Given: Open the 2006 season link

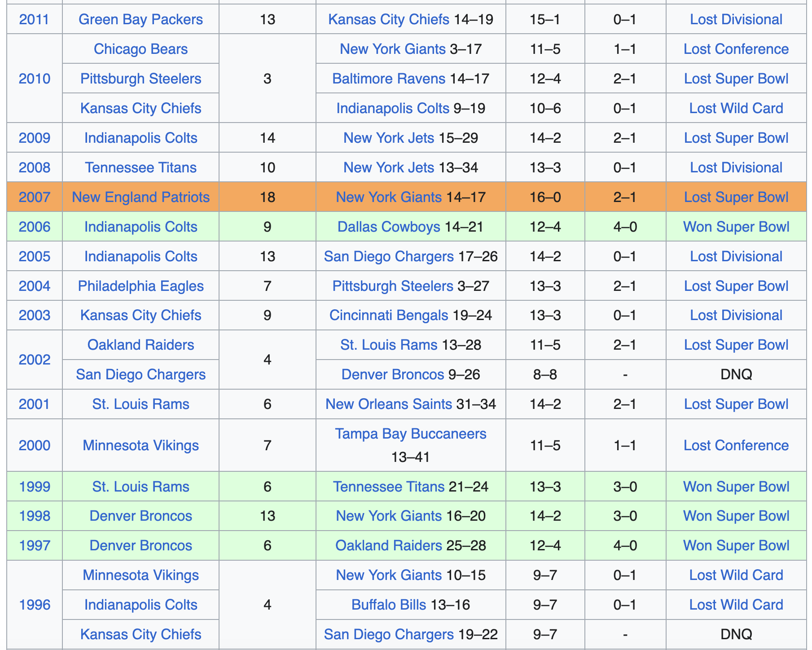Looking at the screenshot, I should point(34,227).
